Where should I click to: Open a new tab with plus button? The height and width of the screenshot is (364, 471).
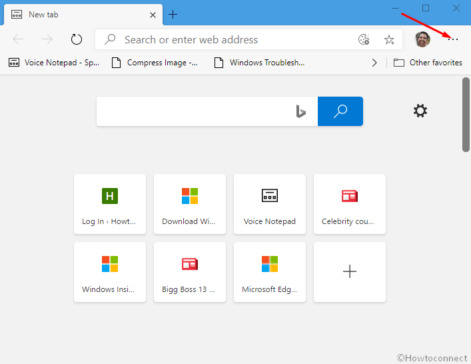pos(173,14)
